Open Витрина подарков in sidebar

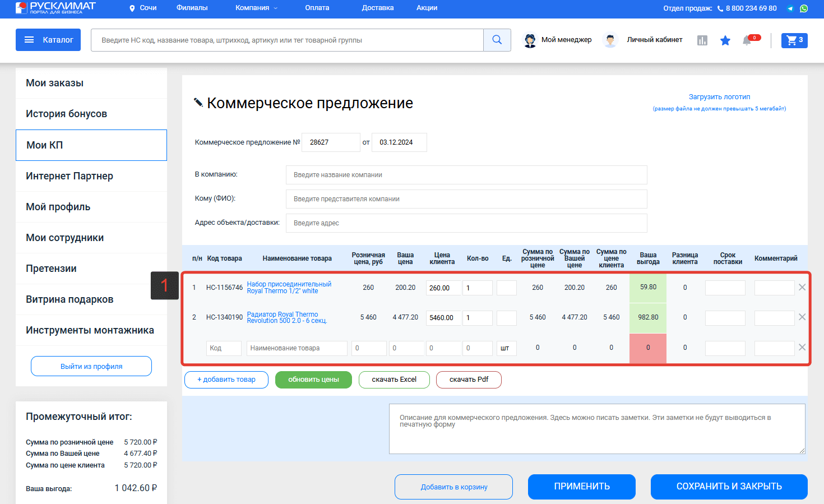click(x=91, y=299)
